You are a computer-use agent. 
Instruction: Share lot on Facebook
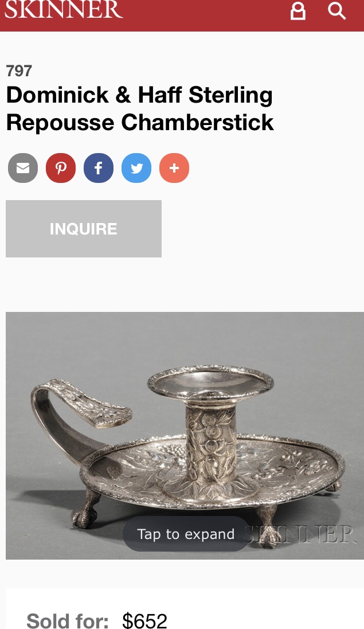[x=99, y=167]
